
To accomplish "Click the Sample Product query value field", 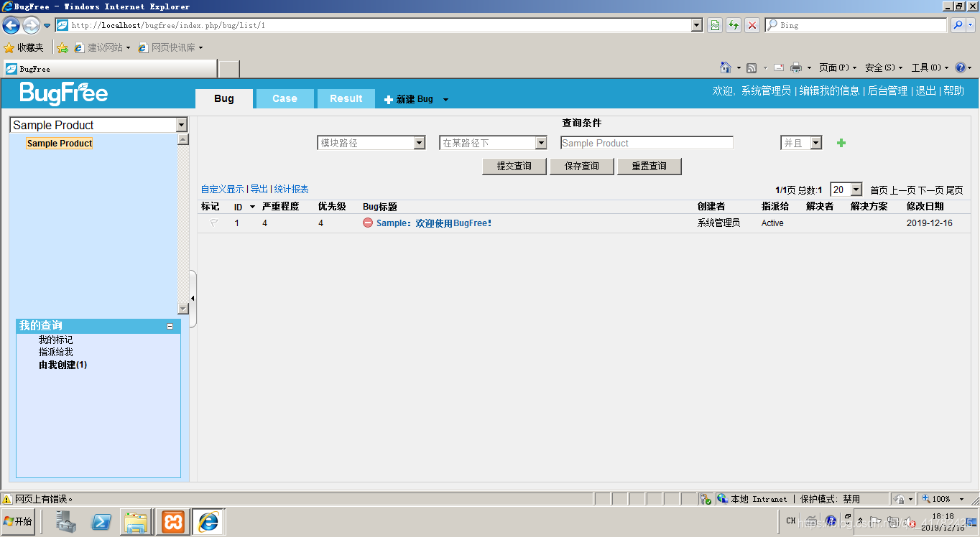I will click(647, 143).
